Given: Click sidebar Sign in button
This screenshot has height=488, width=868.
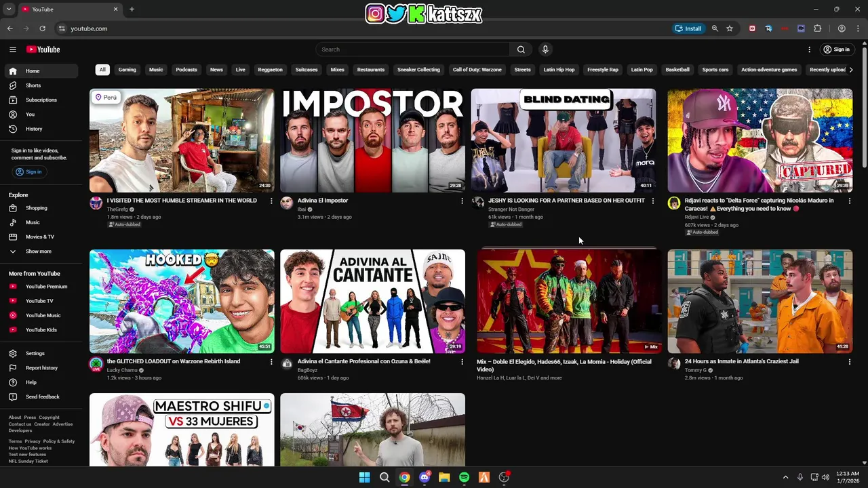Looking at the screenshot, I should pos(29,172).
